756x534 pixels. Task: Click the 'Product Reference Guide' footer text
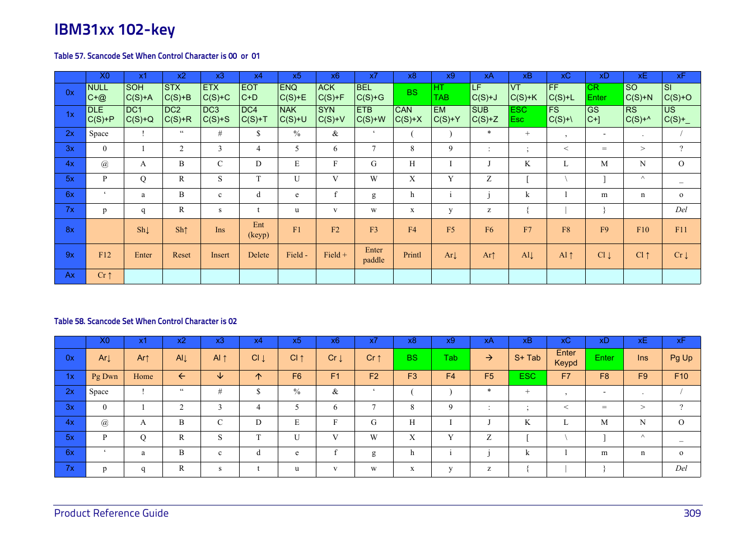click(111, 513)
